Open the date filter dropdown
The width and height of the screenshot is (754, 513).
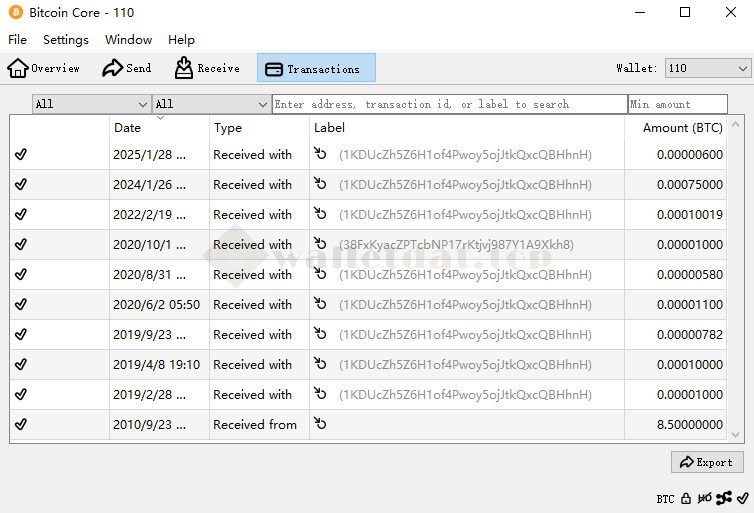(x=91, y=104)
